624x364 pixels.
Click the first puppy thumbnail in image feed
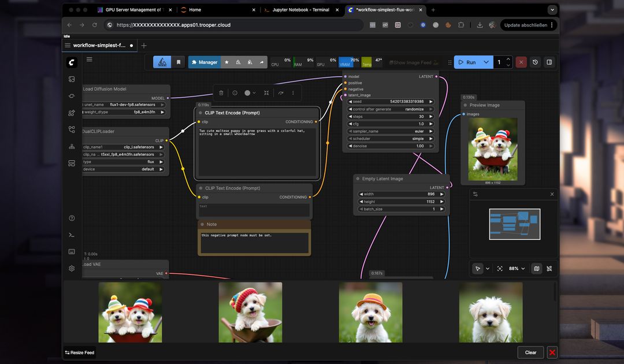click(x=130, y=312)
